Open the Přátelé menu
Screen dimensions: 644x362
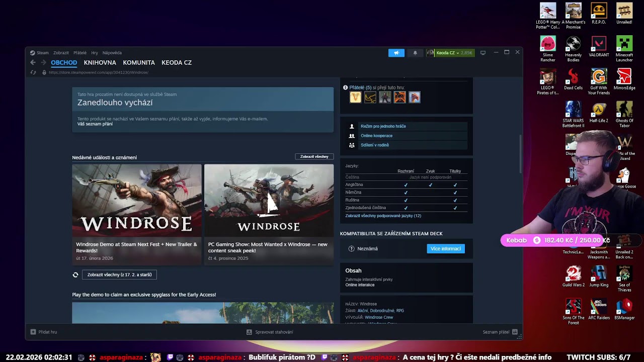[80, 53]
